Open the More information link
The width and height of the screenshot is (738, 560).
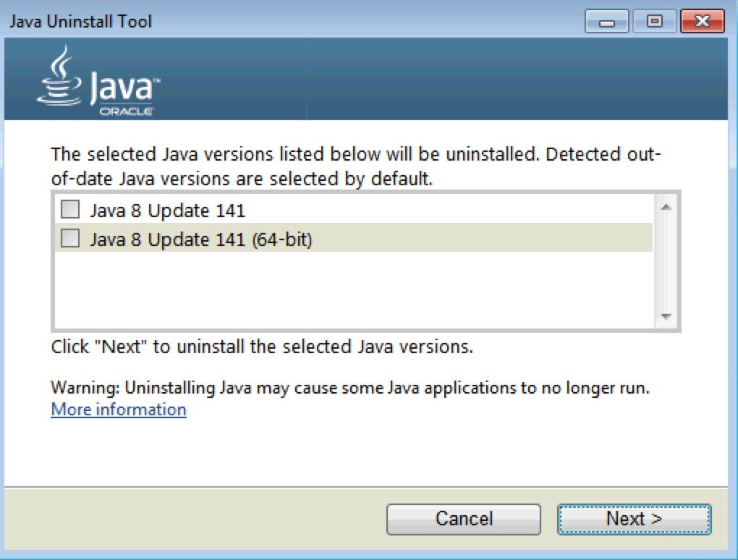click(119, 410)
